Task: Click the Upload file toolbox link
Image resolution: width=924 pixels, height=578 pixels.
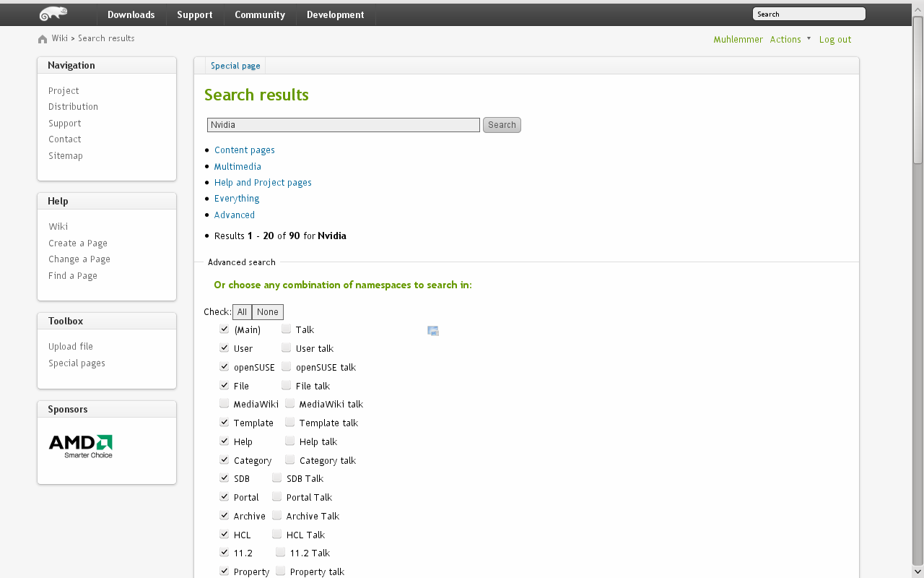Action: 71,347
